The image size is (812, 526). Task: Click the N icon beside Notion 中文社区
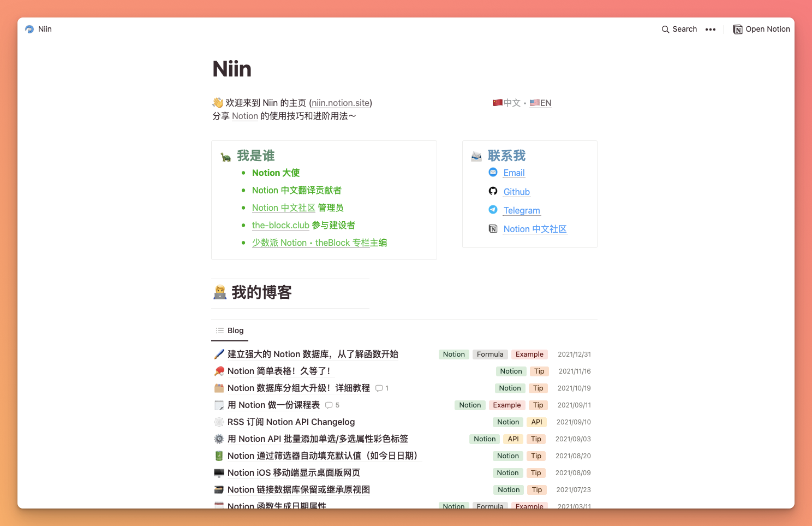pyautogui.click(x=493, y=228)
